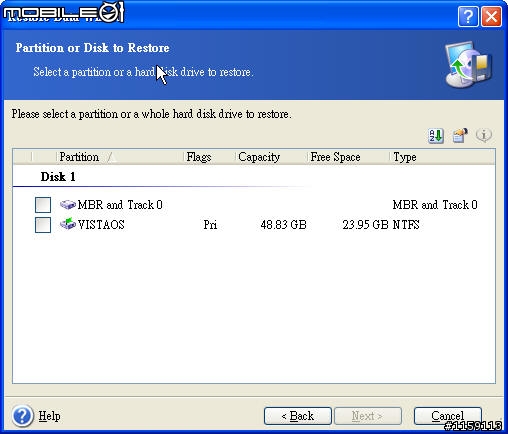Click the title bar help button
This screenshot has height=434, width=508.
pos(468,16)
